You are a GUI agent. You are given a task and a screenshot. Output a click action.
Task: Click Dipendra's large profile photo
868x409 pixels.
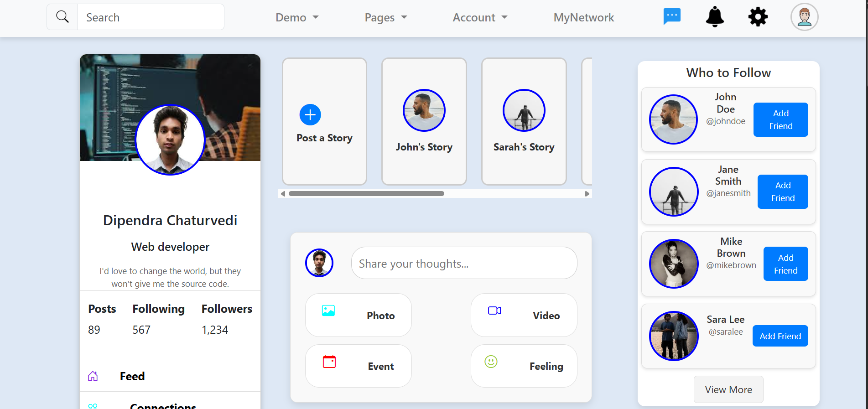(170, 140)
